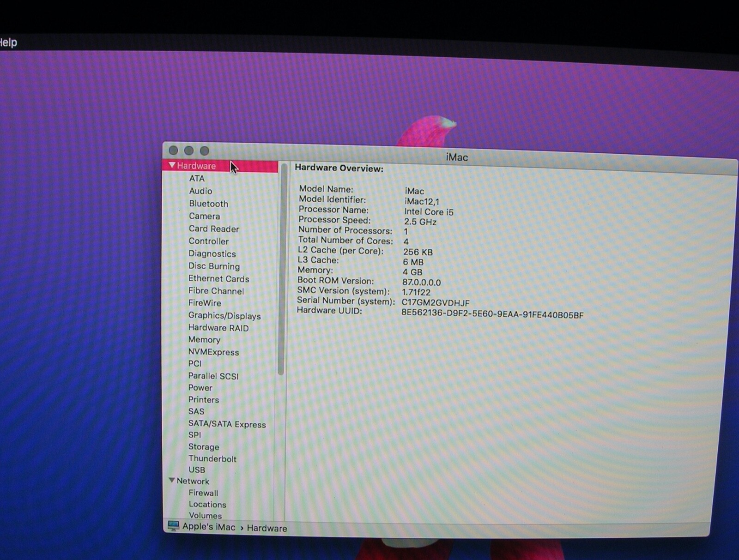Open Fibre Channel section

[x=216, y=291]
